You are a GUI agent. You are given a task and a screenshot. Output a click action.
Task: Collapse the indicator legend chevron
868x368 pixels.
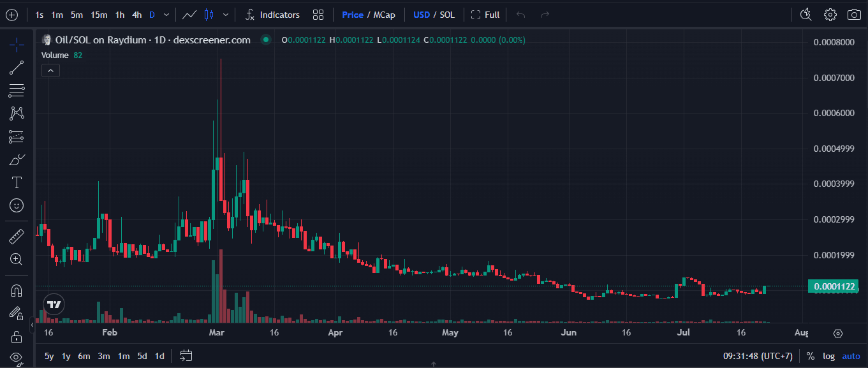50,71
